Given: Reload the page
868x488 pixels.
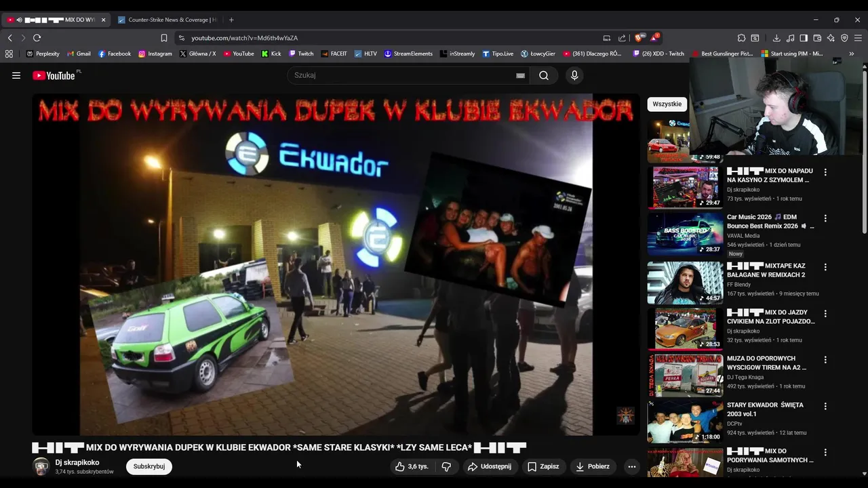Looking at the screenshot, I should 37,38.
